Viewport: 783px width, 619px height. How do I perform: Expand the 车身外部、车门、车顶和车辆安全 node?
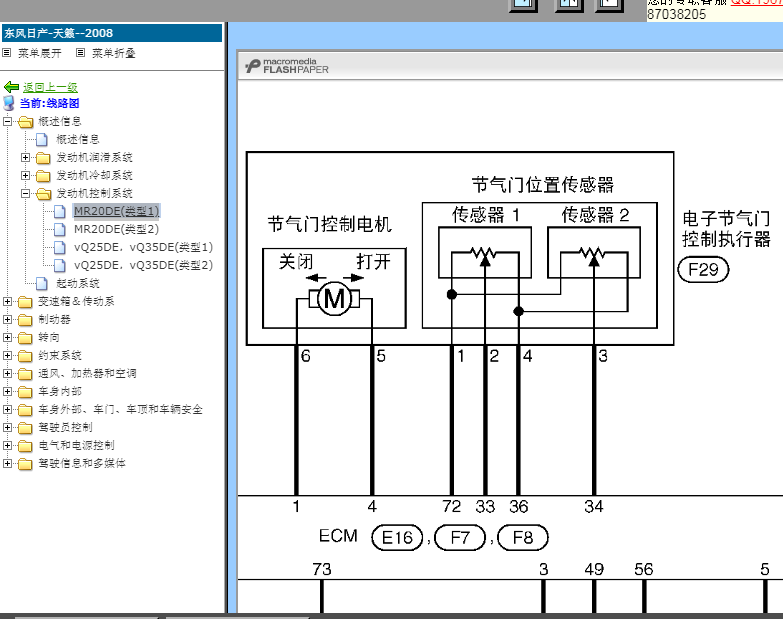pos(7,409)
